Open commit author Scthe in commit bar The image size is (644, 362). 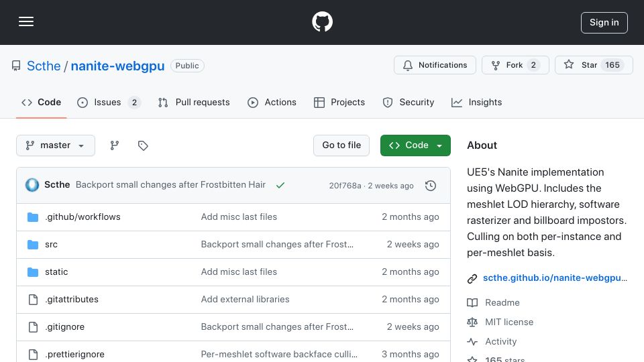tap(57, 185)
